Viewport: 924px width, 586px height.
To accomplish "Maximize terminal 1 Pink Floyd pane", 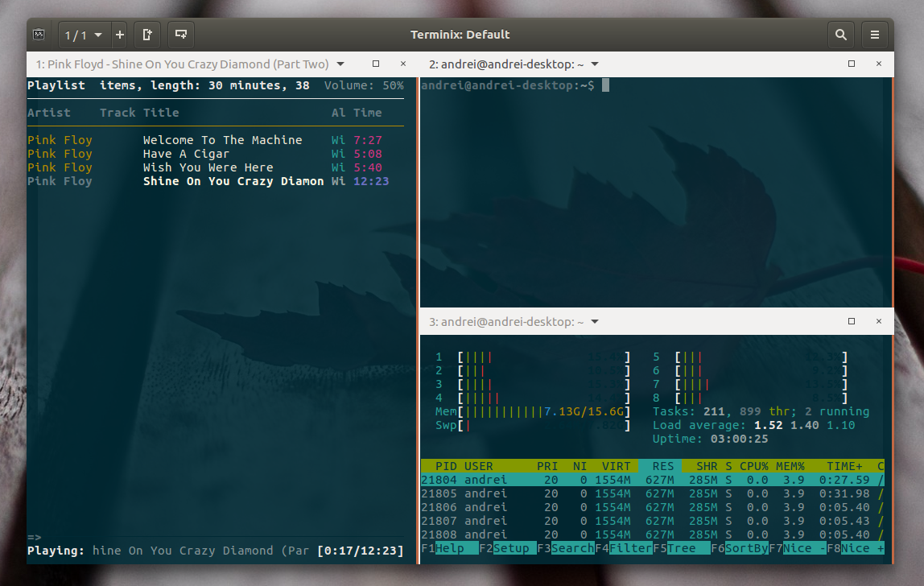I will (x=376, y=64).
